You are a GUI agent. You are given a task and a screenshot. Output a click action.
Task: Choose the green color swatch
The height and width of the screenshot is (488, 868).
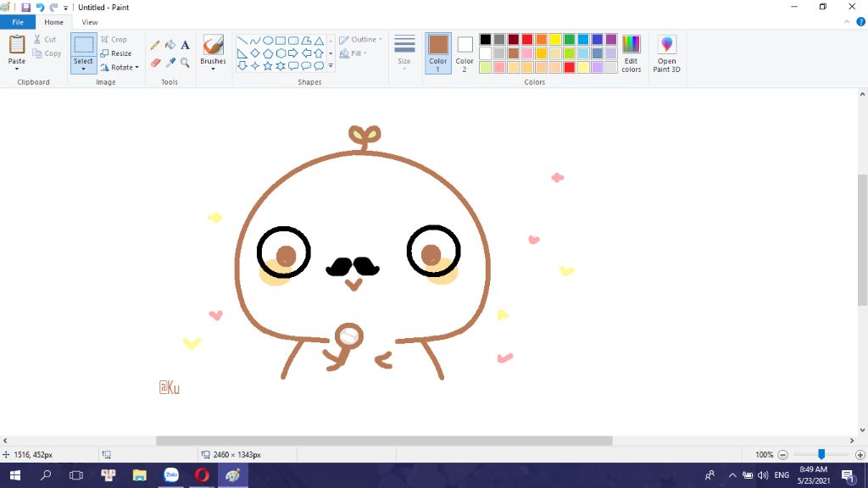click(x=569, y=39)
